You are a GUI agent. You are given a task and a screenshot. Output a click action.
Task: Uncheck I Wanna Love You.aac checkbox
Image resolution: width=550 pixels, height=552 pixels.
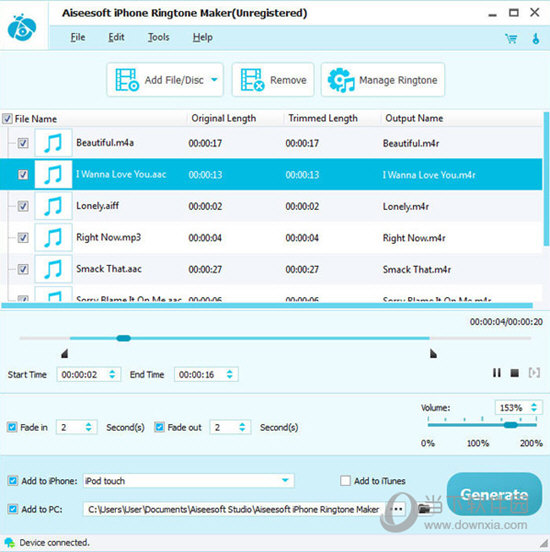(23, 175)
